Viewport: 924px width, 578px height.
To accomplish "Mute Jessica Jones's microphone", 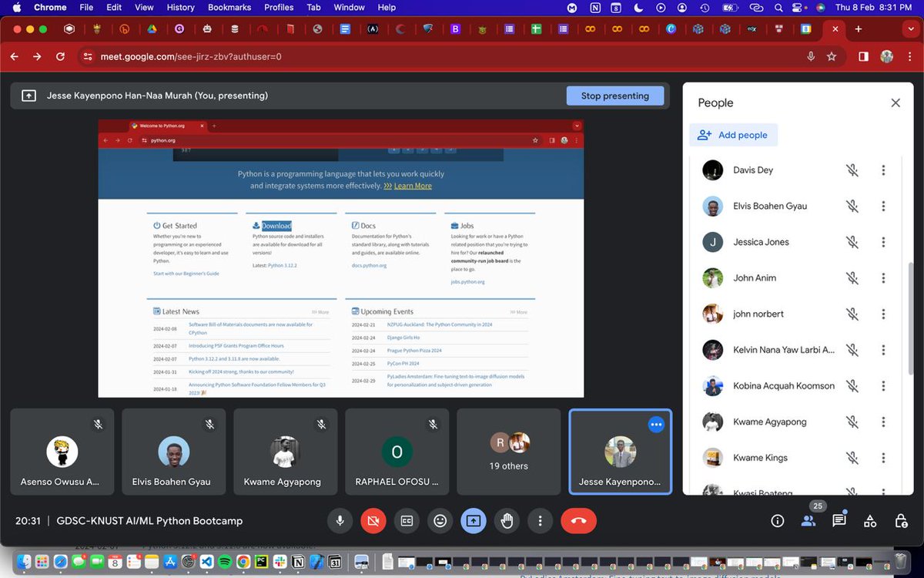I will [852, 242].
